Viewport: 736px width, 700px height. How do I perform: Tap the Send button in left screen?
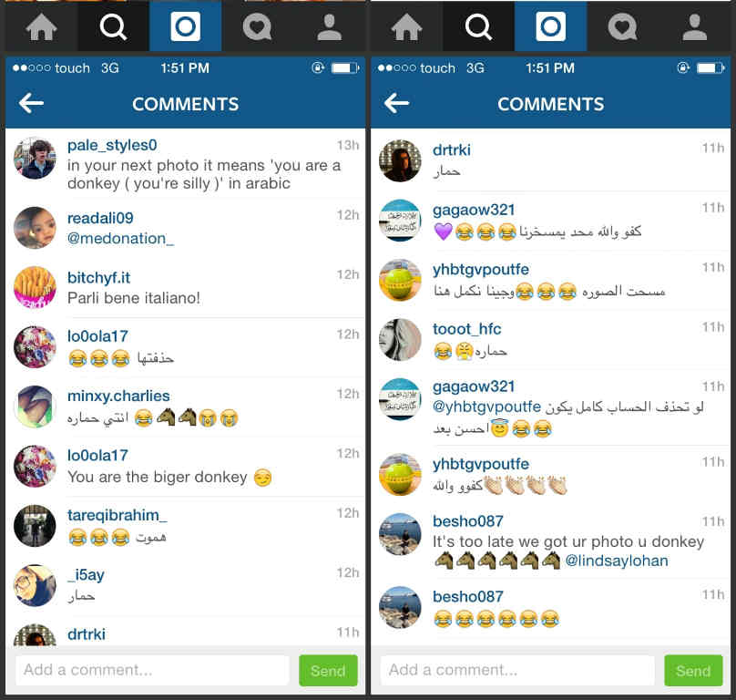328,671
